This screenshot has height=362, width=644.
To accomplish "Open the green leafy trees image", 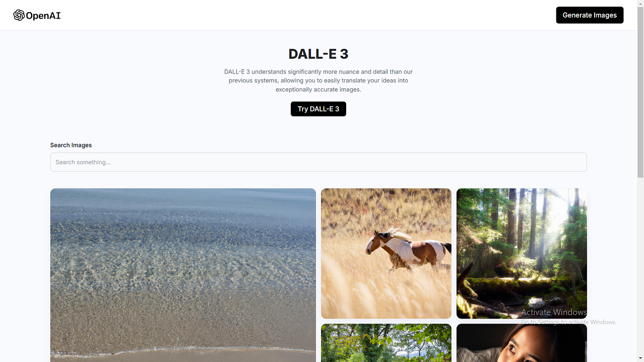I will [x=386, y=343].
